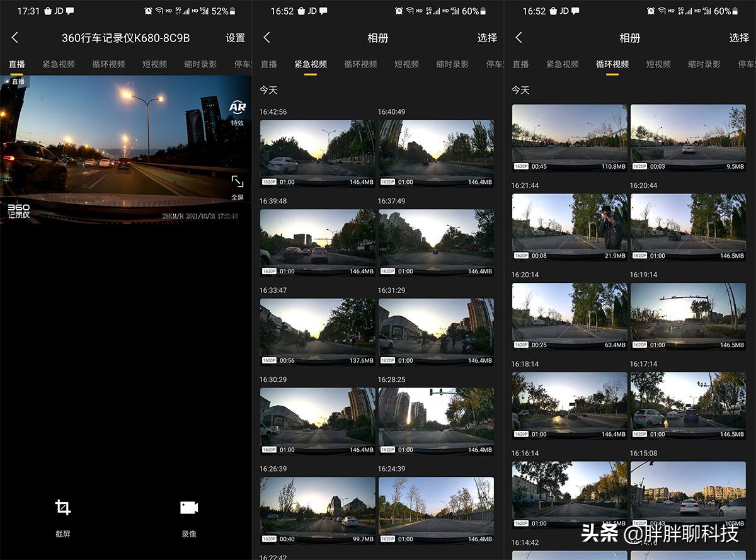Open the loop video recorded at 16:15:08
The width and height of the screenshot is (756, 560).
click(x=688, y=495)
